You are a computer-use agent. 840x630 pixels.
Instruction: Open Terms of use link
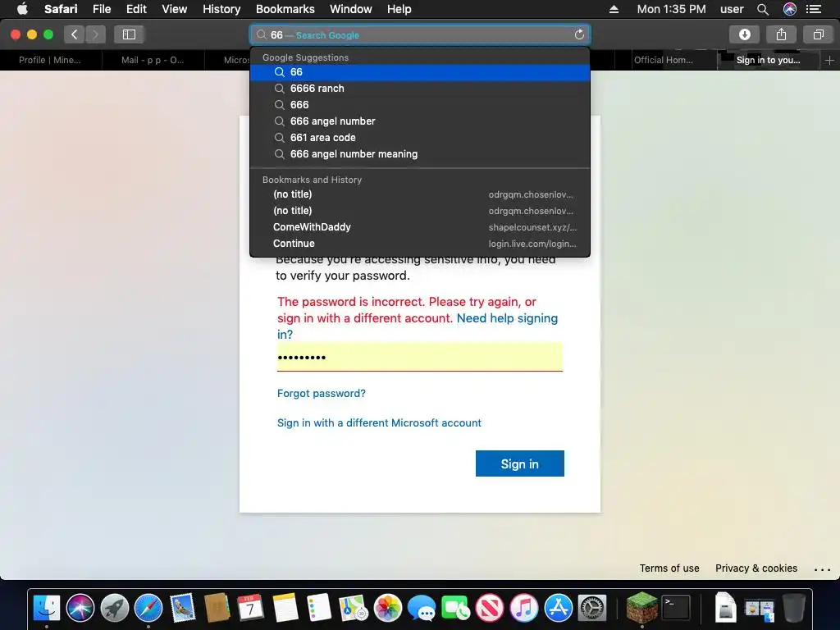point(669,568)
